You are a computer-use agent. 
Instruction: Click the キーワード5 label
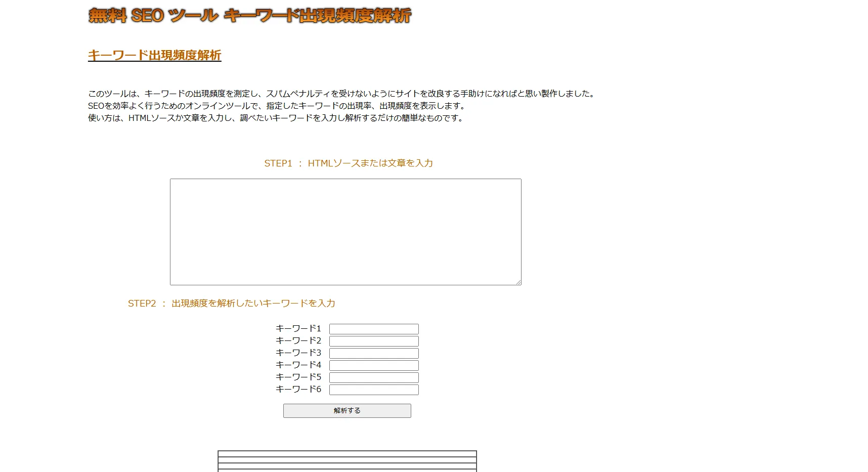[x=298, y=377]
